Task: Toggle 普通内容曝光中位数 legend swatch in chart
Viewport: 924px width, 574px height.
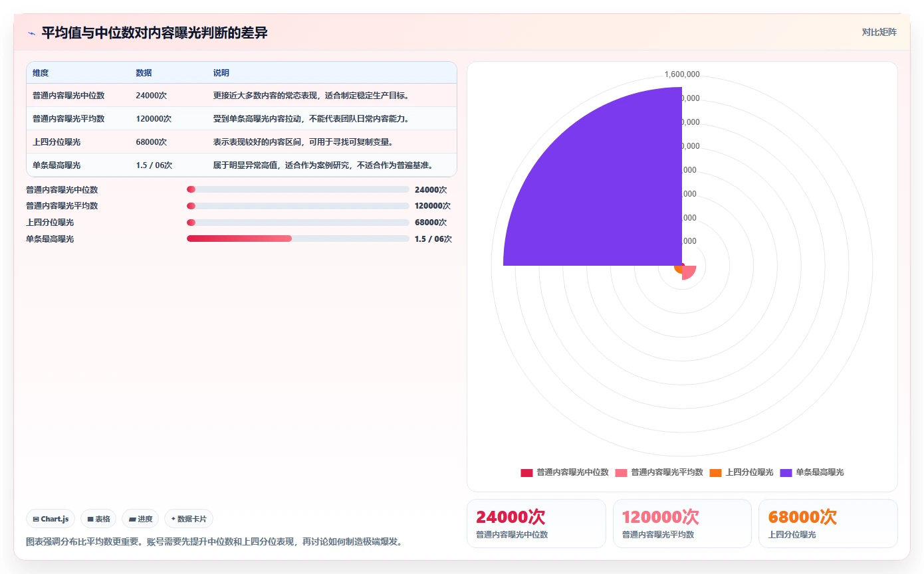Action: tap(526, 472)
